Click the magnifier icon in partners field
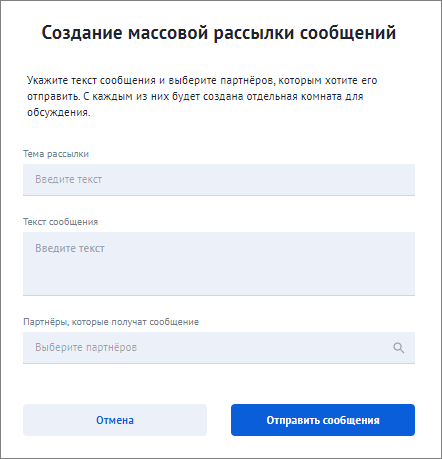 [398, 348]
